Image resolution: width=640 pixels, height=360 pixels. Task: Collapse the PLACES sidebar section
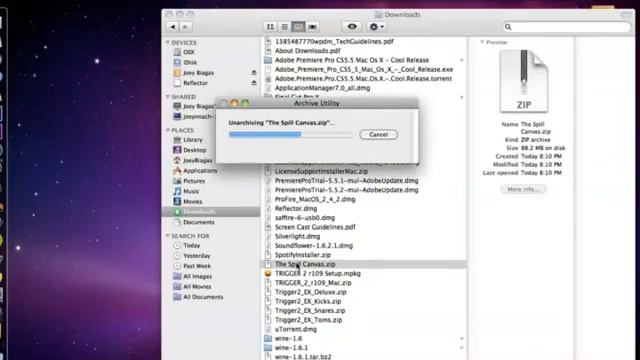pos(168,130)
